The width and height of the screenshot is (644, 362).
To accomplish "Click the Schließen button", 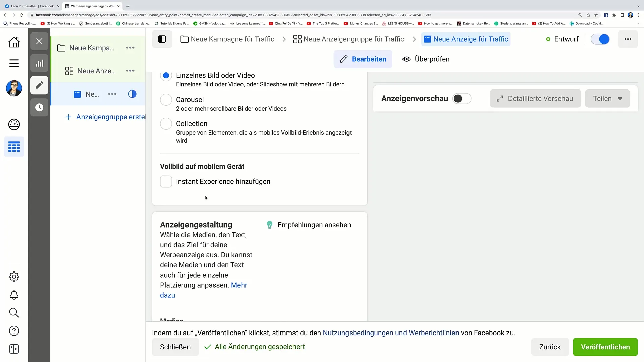I will [175, 347].
